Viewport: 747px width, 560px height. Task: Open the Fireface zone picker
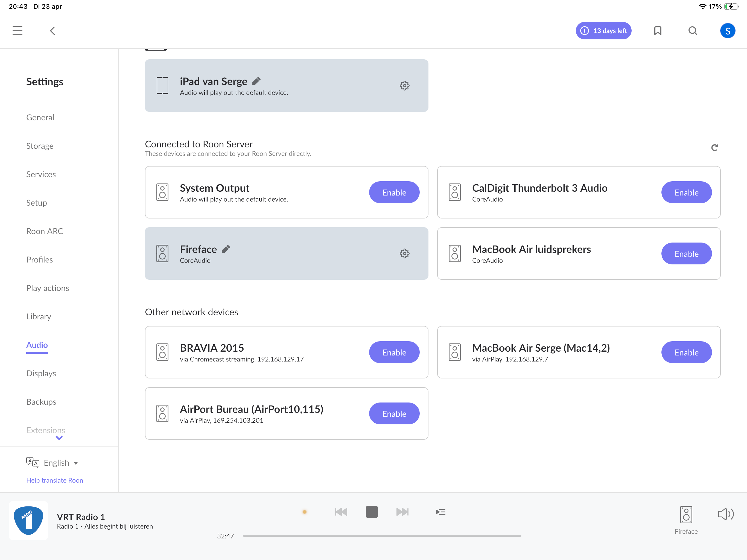click(x=686, y=520)
